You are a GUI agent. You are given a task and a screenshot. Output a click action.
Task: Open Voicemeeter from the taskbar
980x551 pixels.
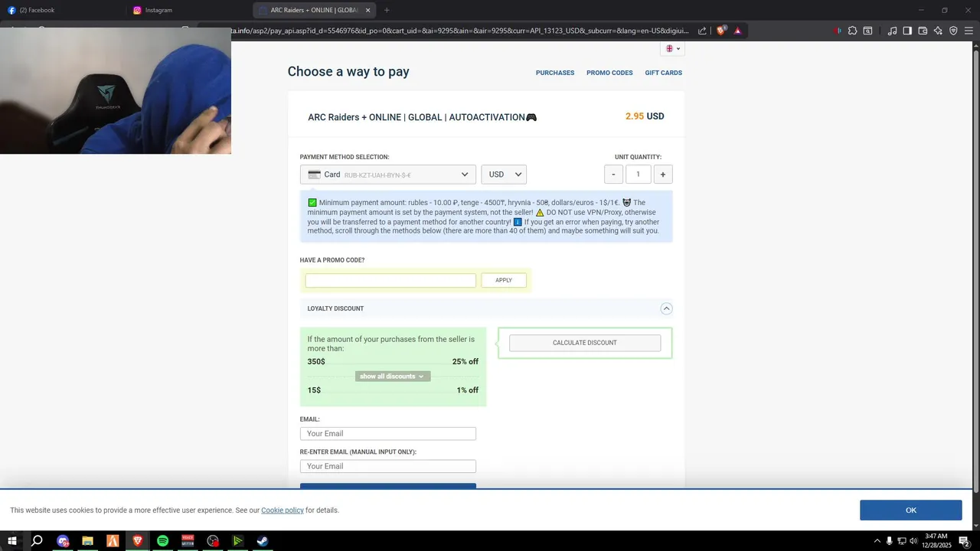click(188, 541)
